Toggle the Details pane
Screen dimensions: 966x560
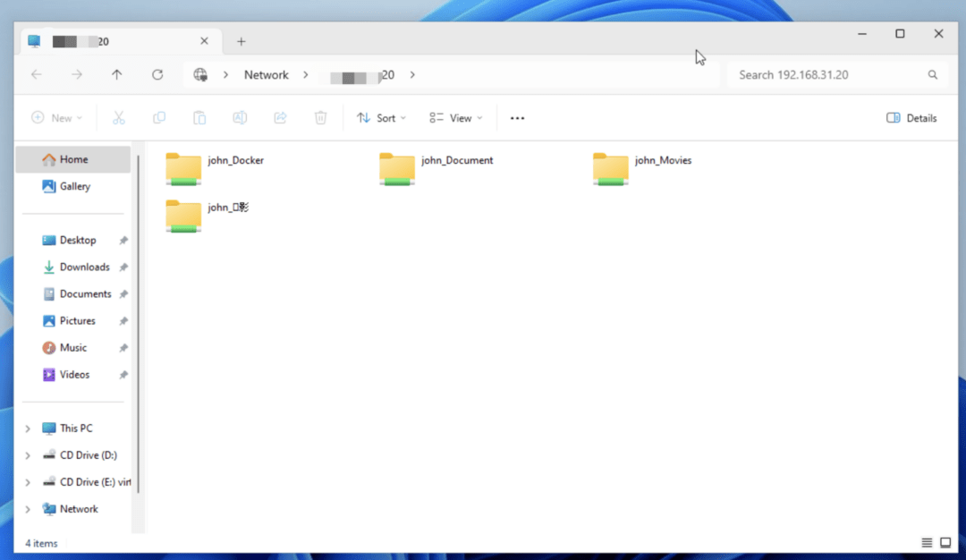tap(911, 118)
